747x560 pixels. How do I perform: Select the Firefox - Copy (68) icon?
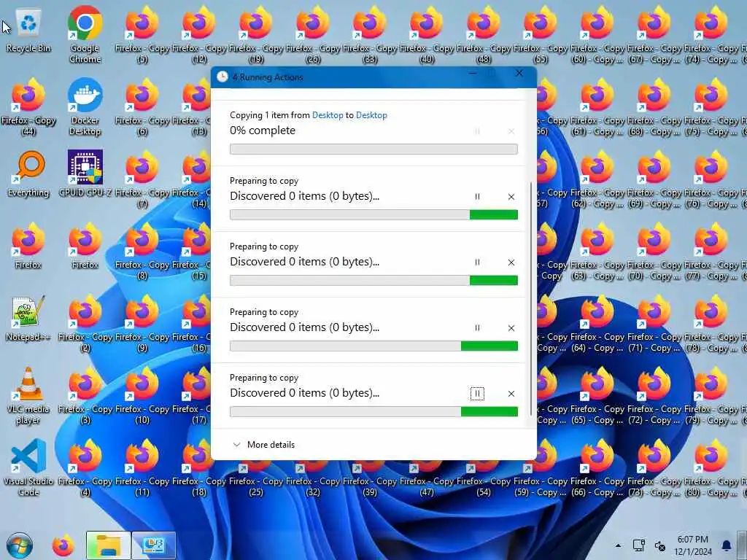[x=654, y=106]
